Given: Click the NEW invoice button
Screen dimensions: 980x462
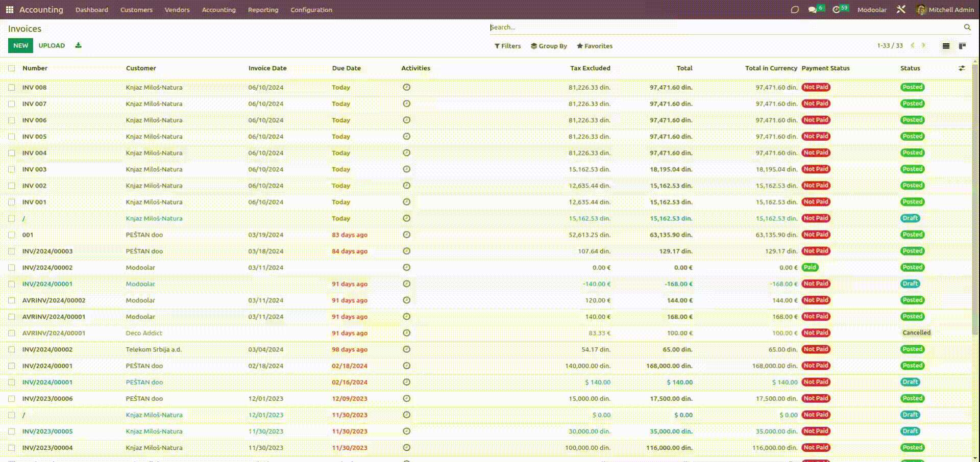Looking at the screenshot, I should click(x=20, y=45).
